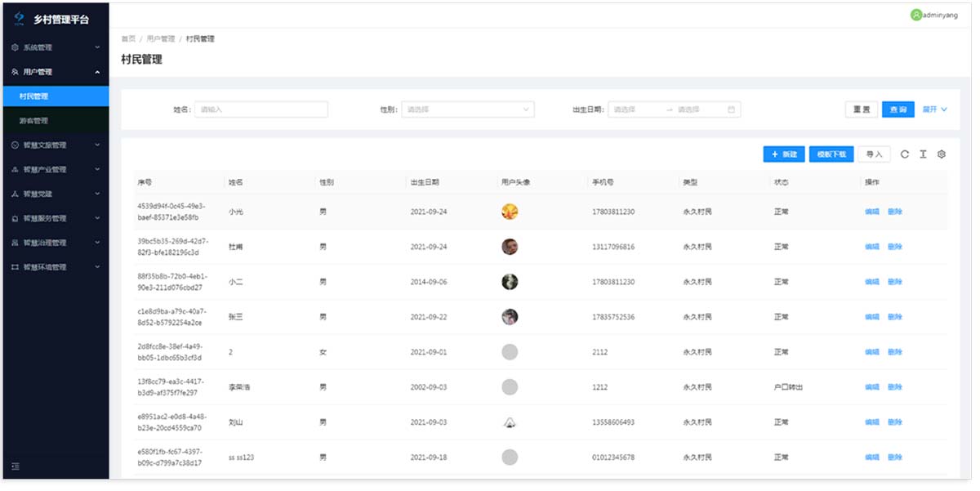980x491 pixels.
Task: Click the 智慧环境管理 sidebar icon
Action: 16,267
